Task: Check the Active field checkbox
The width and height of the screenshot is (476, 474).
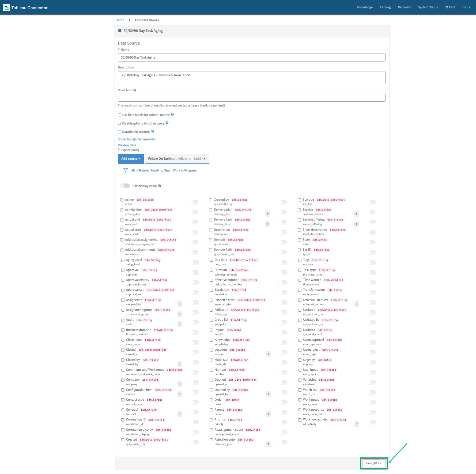Action: point(122,200)
